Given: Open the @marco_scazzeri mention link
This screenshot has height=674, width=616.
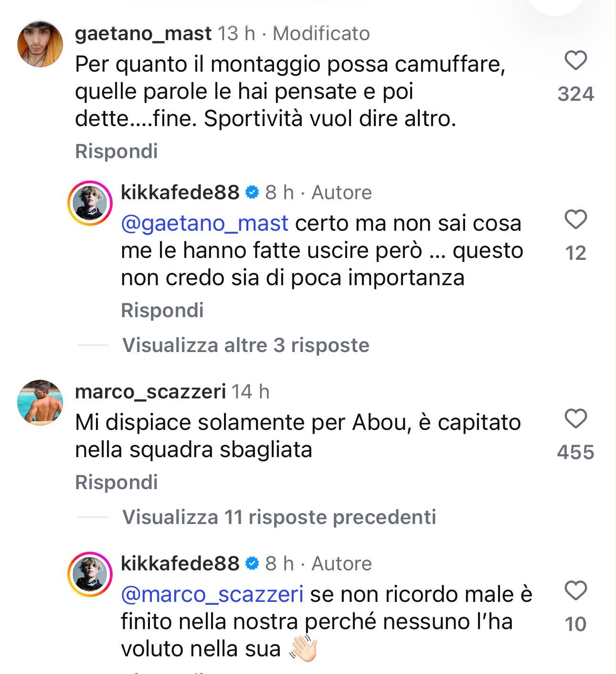Looking at the screenshot, I should pyautogui.click(x=212, y=595).
